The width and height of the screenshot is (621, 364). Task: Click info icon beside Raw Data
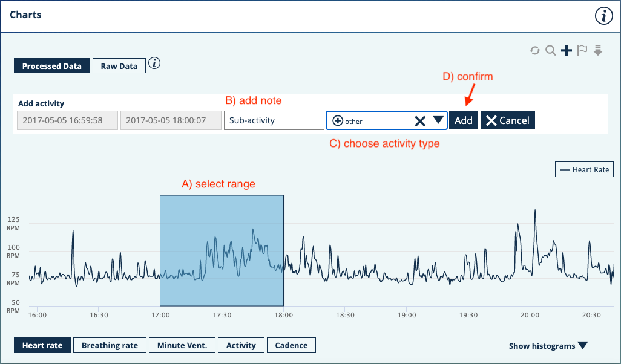[x=154, y=63]
